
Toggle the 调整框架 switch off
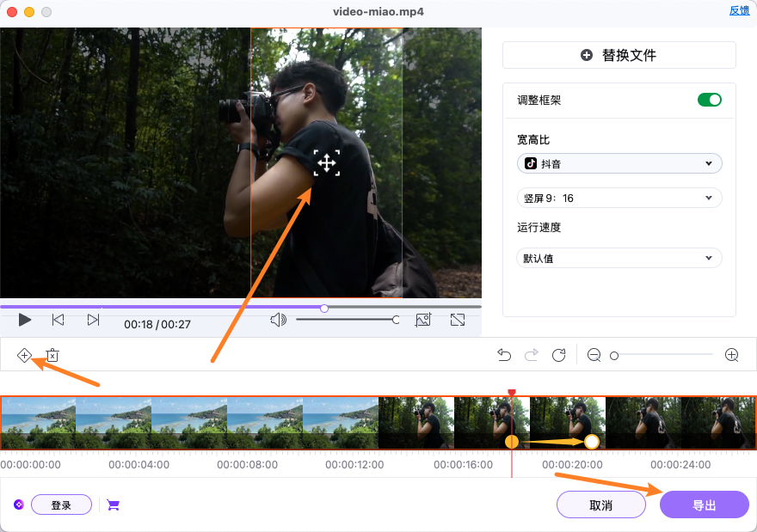[x=709, y=99]
